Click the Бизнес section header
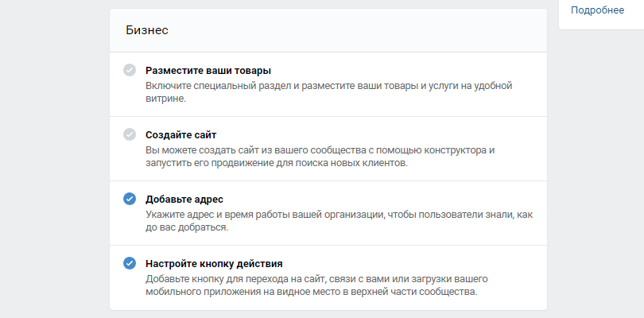 [x=147, y=30]
